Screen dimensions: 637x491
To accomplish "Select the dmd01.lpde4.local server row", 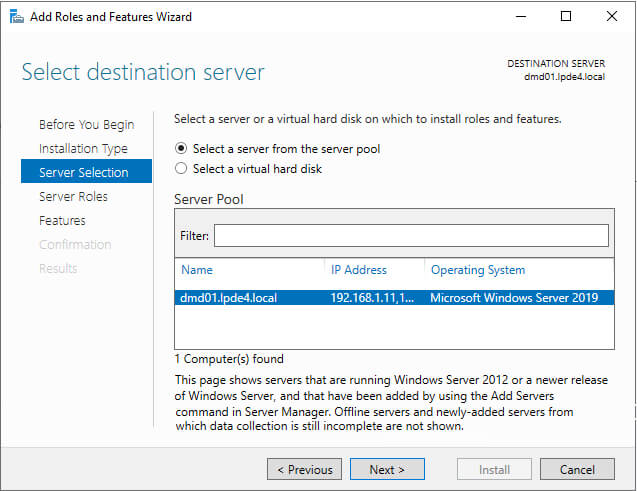I will pos(394,298).
